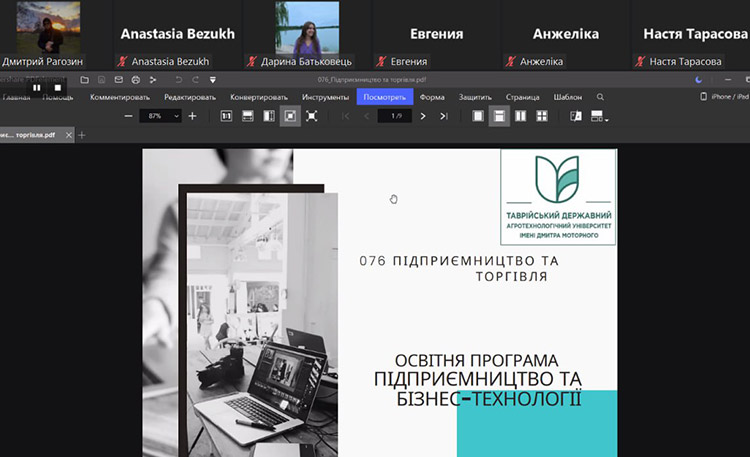The width and height of the screenshot is (750, 457).
Task: Go to last page
Action: pos(444,116)
